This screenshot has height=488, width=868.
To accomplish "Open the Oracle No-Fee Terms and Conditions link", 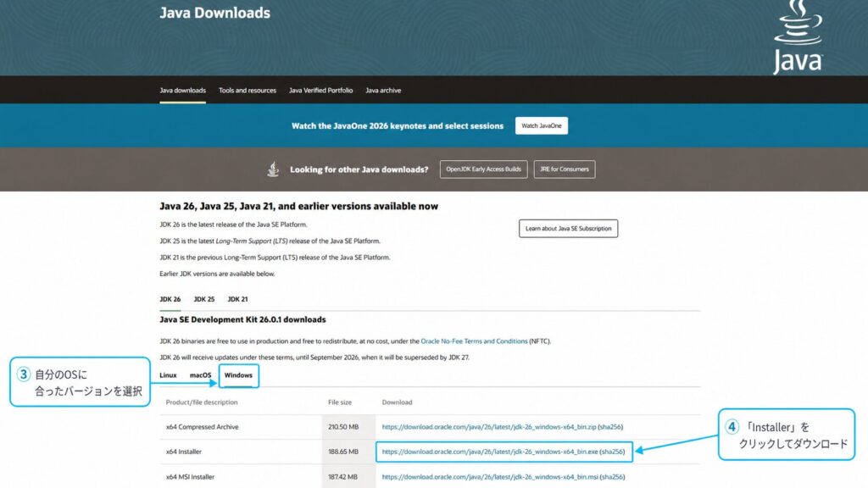I will [x=474, y=341].
